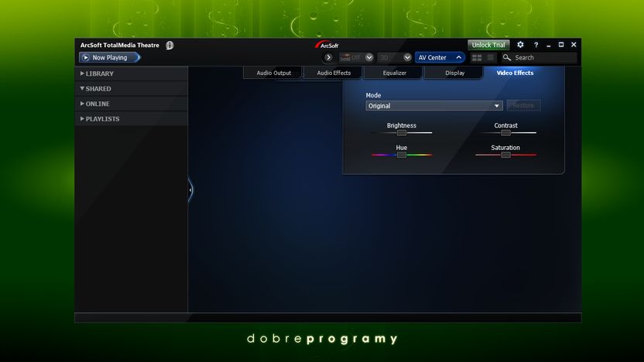Expand the PLAYLISTS section
The image size is (644, 362).
(131, 118)
